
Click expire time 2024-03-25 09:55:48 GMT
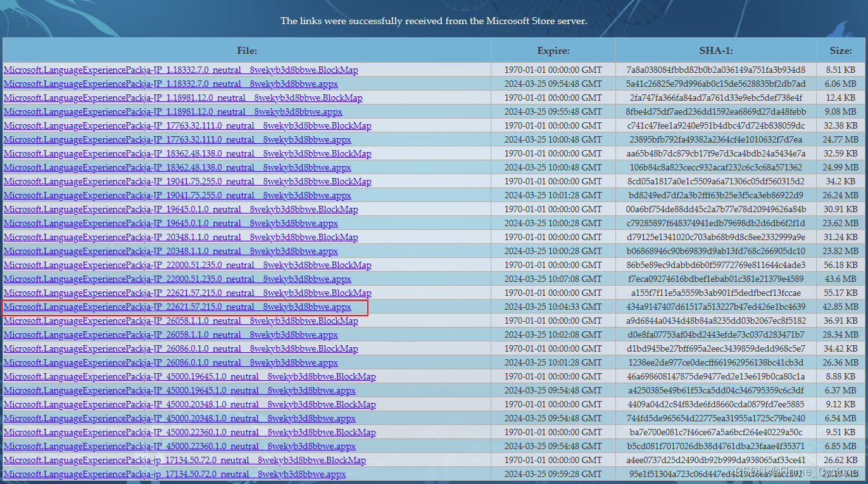[553, 111]
